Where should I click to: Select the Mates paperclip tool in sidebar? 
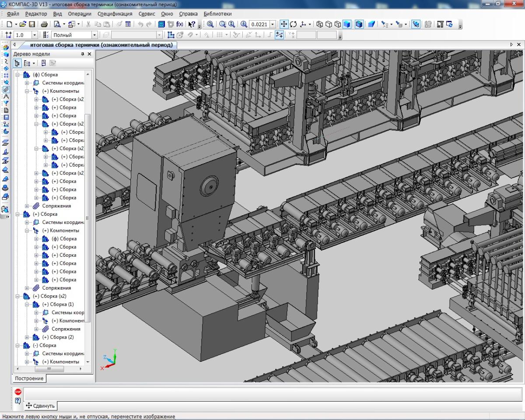(x=6, y=89)
